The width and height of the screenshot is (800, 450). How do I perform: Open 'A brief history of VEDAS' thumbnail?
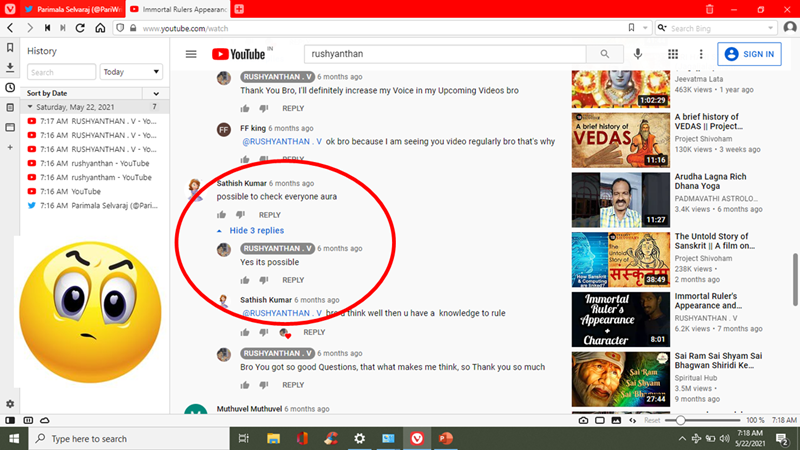(x=620, y=140)
